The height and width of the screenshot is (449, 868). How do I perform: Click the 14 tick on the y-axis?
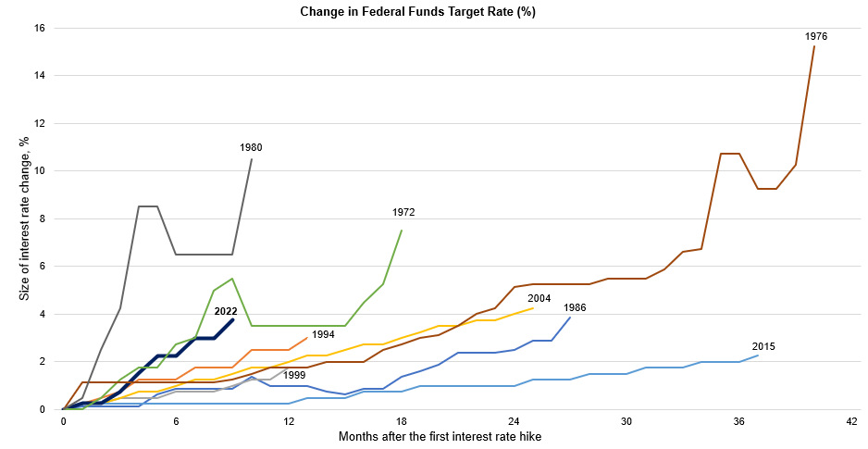tap(40, 76)
